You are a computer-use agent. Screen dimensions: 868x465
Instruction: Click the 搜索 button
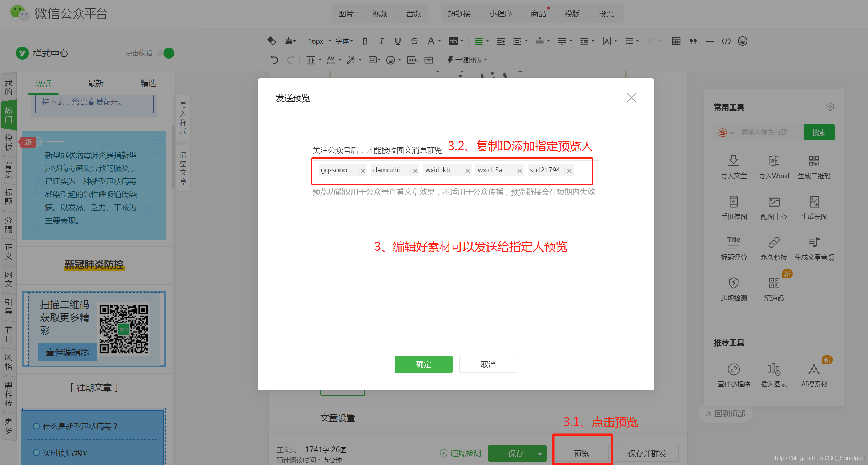coord(819,132)
